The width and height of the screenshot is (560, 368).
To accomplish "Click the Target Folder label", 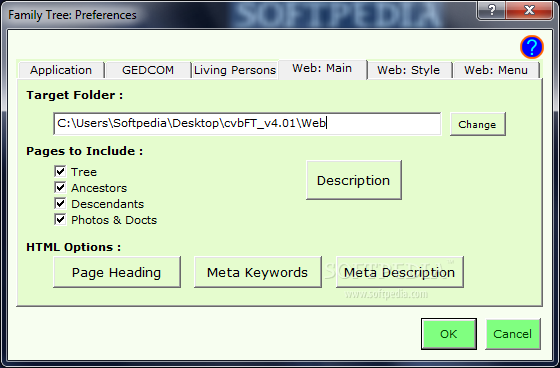I will (74, 95).
